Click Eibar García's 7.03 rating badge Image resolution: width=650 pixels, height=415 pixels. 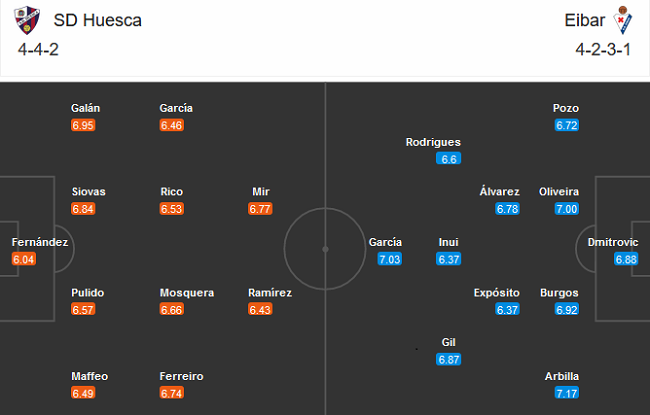[x=389, y=259]
